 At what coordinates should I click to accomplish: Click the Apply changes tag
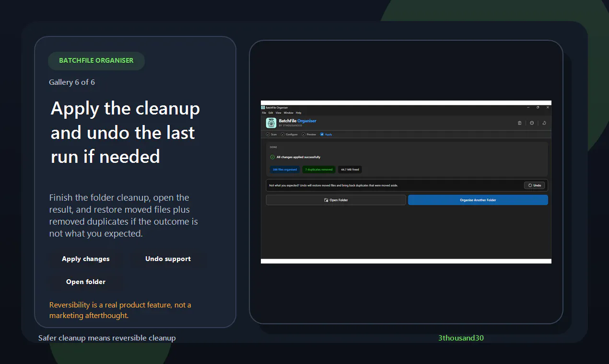tap(86, 259)
